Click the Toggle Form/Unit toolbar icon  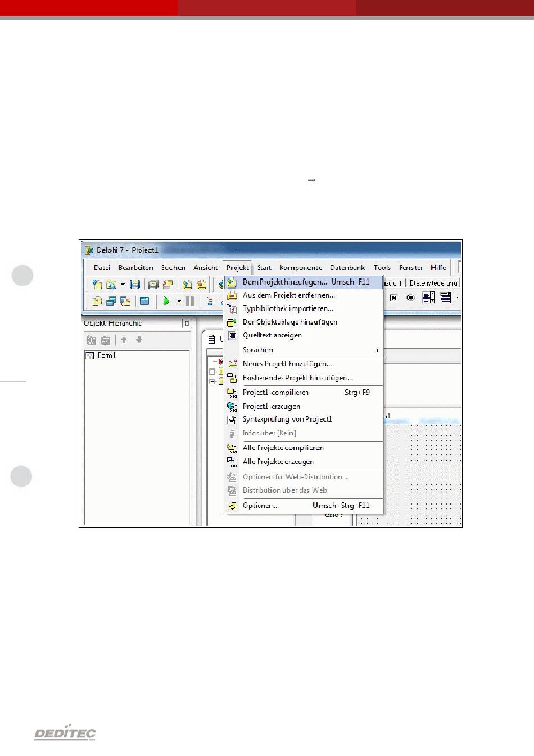(125, 301)
